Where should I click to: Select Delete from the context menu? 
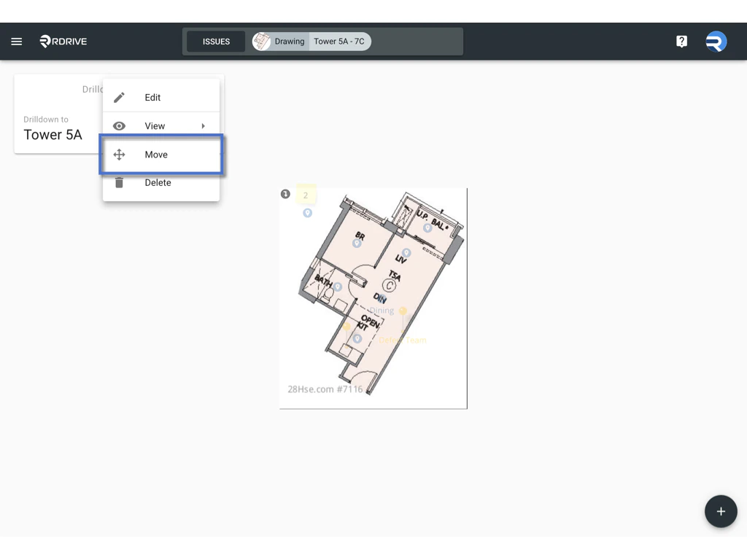click(x=158, y=182)
